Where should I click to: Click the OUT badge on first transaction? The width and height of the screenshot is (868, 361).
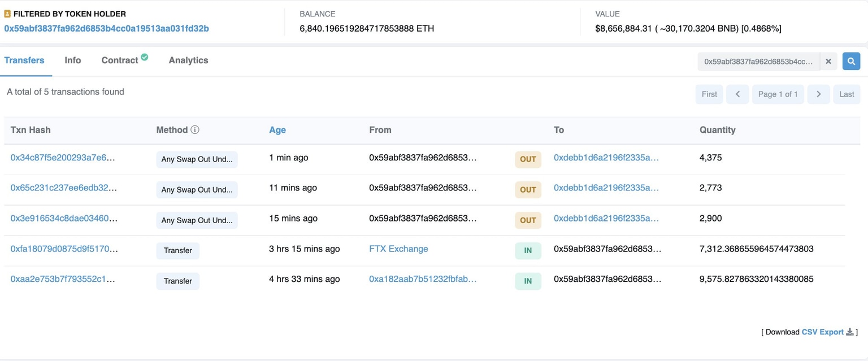527,159
